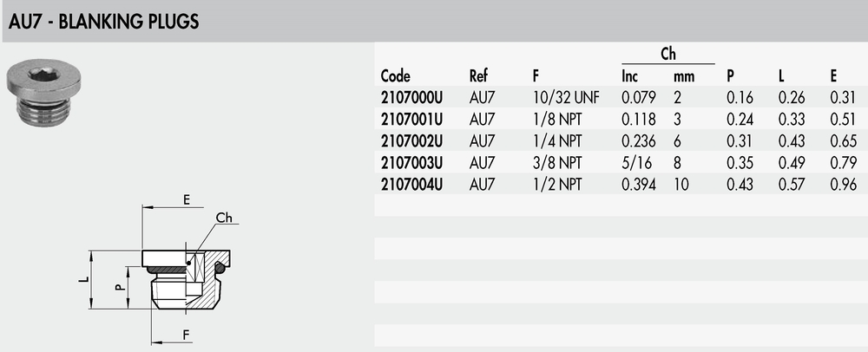Select product code 2107002U

[411, 141]
